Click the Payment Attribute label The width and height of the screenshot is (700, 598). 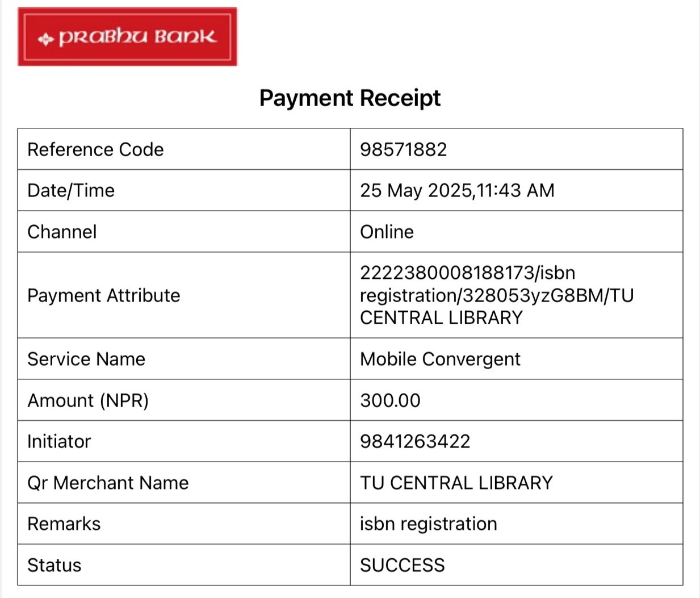103,295
